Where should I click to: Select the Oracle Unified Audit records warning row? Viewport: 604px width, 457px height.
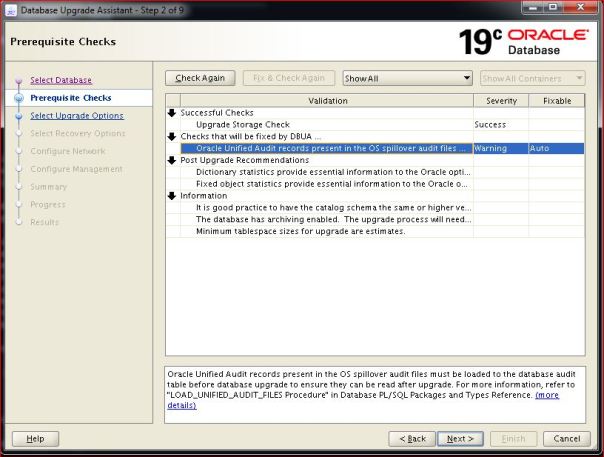click(330, 148)
